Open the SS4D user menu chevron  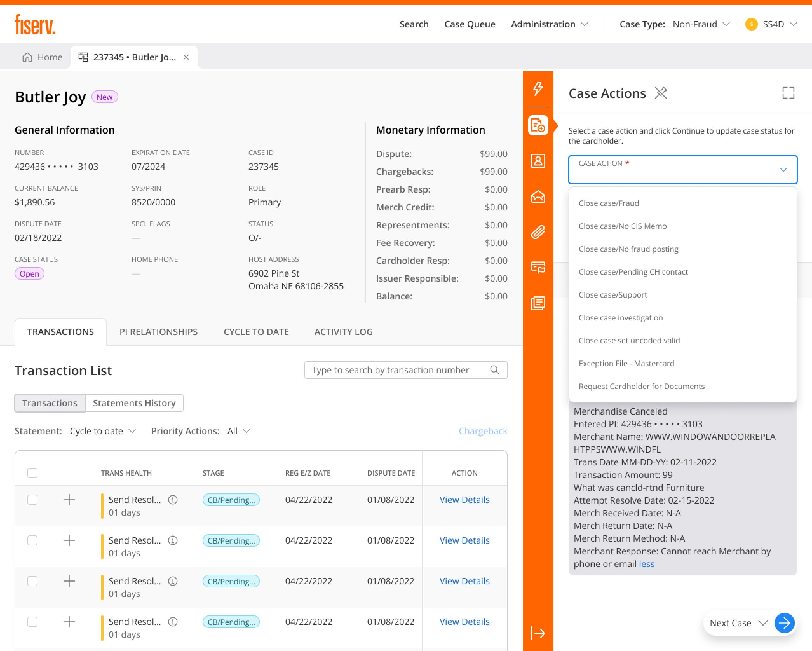pyautogui.click(x=794, y=24)
